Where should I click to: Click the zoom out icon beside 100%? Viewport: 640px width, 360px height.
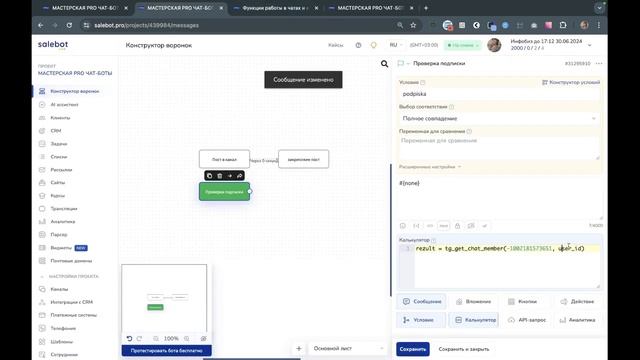[x=156, y=338]
